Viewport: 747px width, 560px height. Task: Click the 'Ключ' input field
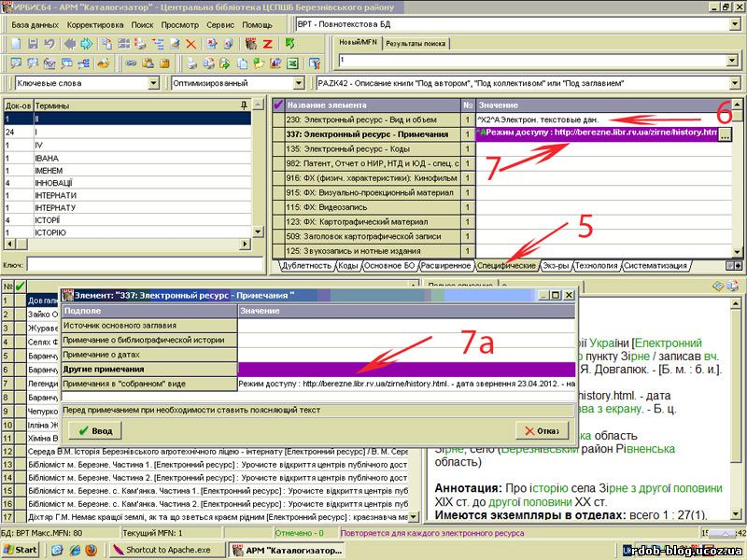pyautogui.click(x=140, y=266)
